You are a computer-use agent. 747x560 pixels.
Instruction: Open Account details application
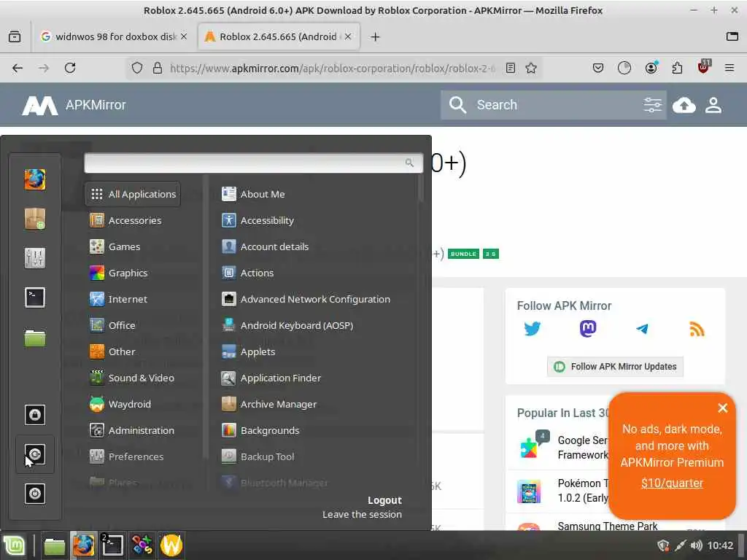(x=317, y=246)
